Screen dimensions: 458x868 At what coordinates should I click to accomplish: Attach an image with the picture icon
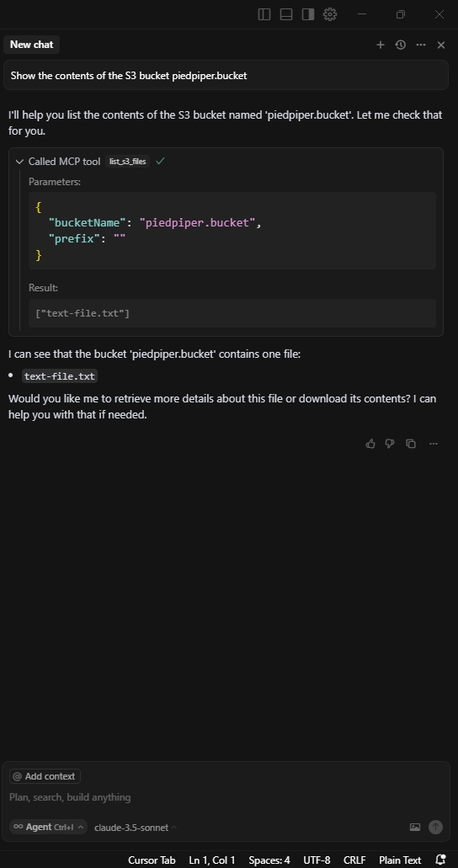tap(415, 827)
